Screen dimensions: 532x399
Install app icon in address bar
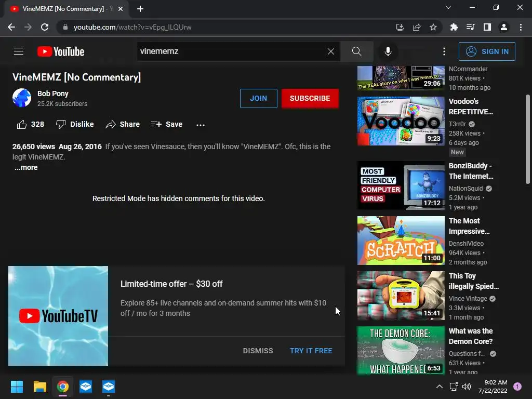pos(400,27)
